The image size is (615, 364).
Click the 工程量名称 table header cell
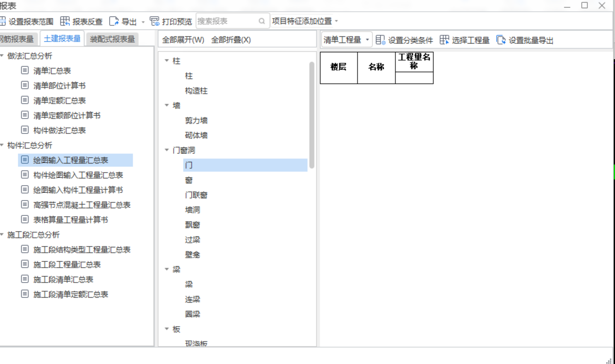pos(414,62)
